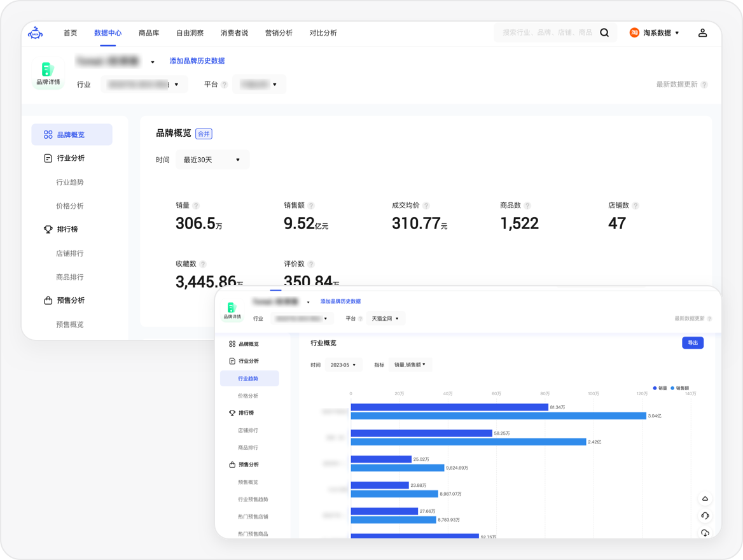743x560 pixels.
Task: Toggle the 合并 tag beside 品牌概览 title
Action: click(204, 134)
